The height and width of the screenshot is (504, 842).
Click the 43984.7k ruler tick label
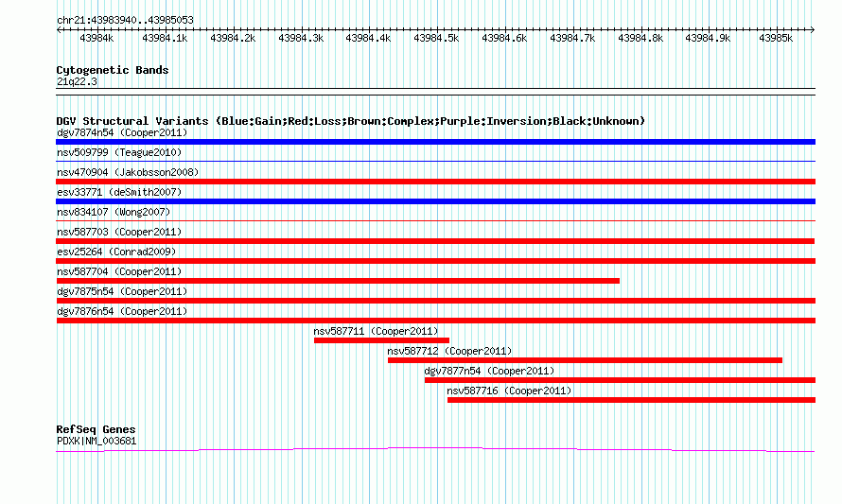click(572, 38)
